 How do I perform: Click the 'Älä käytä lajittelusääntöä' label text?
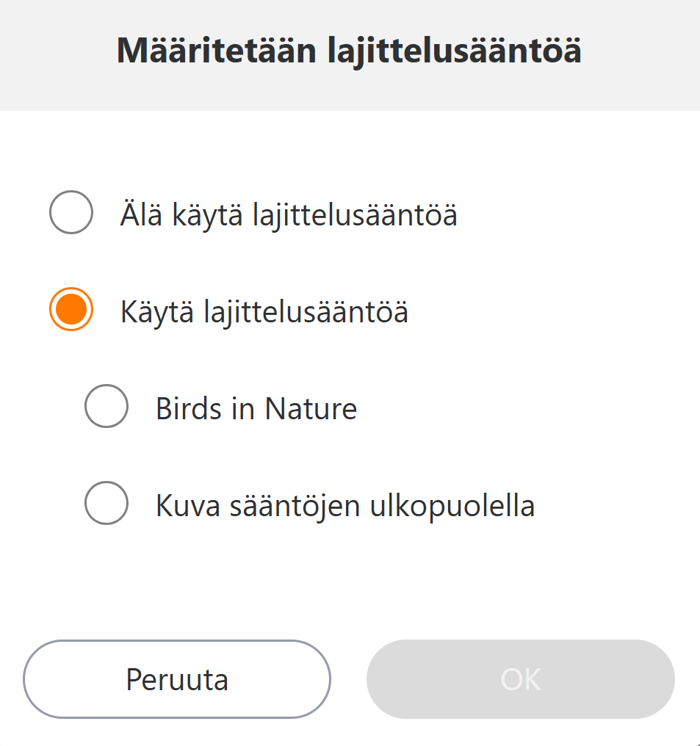289,215
